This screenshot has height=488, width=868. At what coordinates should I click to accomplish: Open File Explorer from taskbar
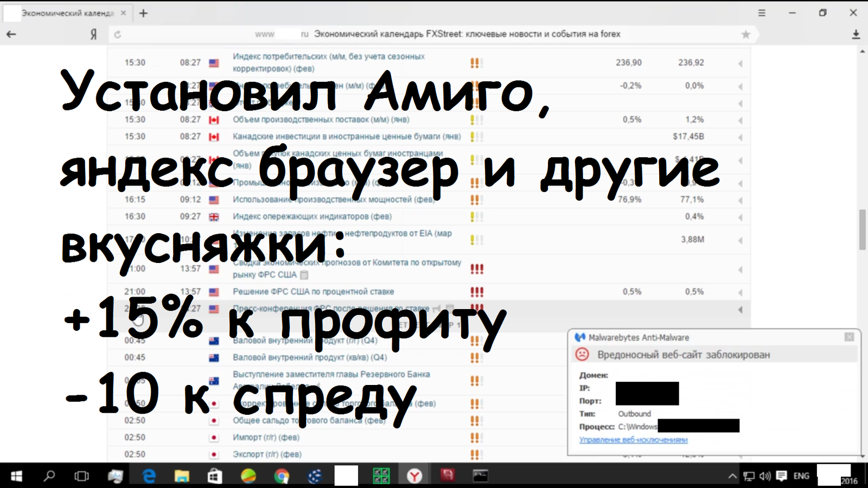pyautogui.click(x=182, y=476)
